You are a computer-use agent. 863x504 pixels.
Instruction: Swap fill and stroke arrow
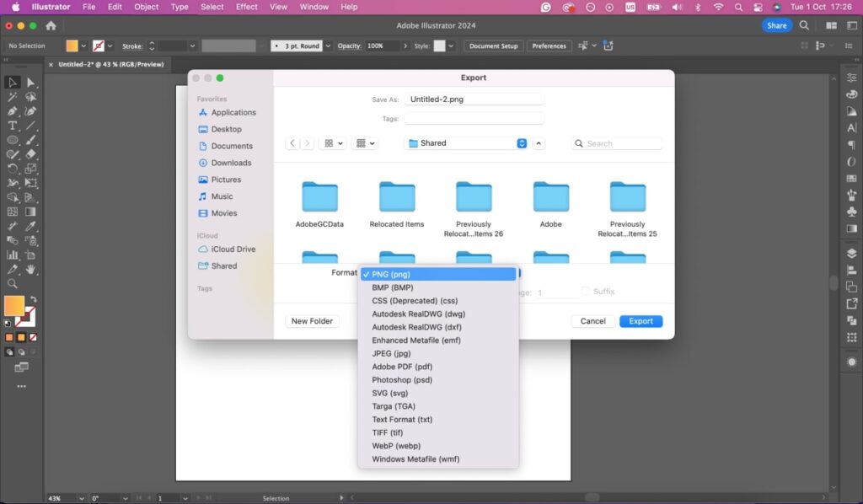click(x=33, y=299)
